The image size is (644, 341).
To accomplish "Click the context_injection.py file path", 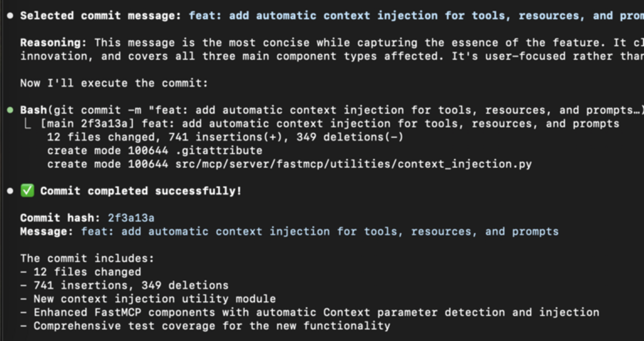I will pos(353,164).
